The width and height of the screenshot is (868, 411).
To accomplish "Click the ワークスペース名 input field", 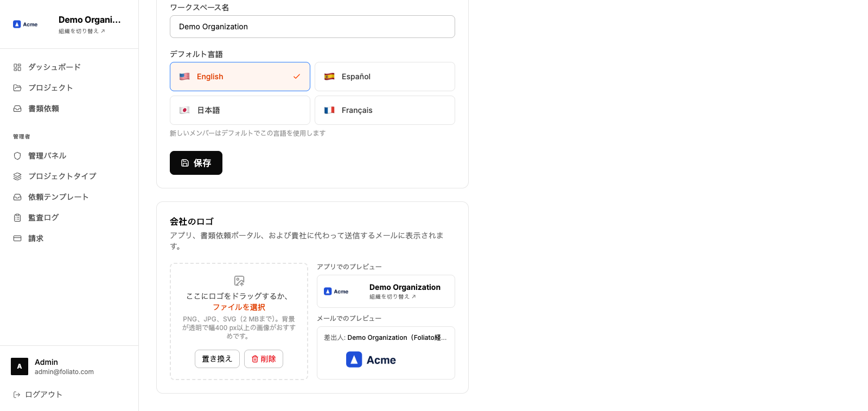I will 312,27.
